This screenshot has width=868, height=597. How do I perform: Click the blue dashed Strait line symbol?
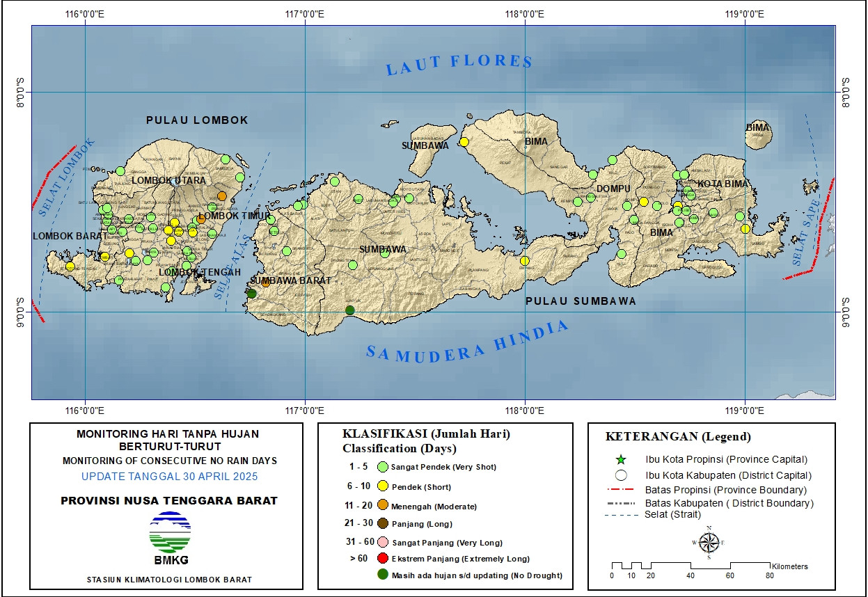click(621, 515)
